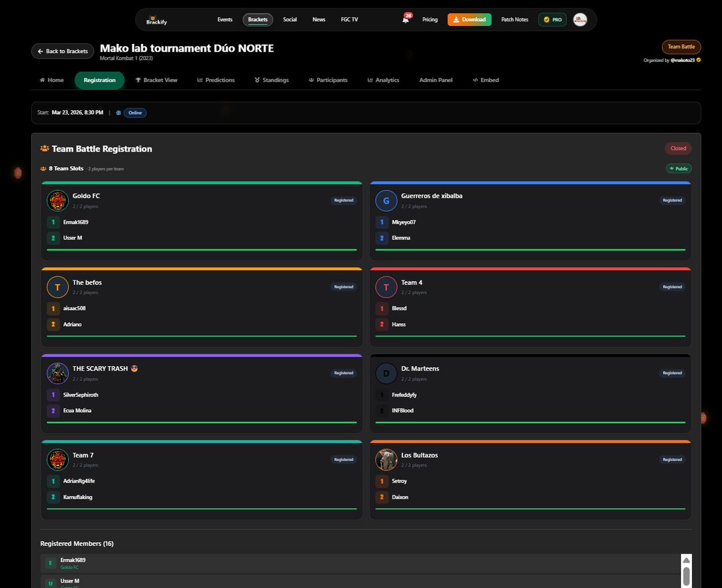Click the Team 4 fill progress bar
The width and height of the screenshot is (722, 588).
coord(530,336)
